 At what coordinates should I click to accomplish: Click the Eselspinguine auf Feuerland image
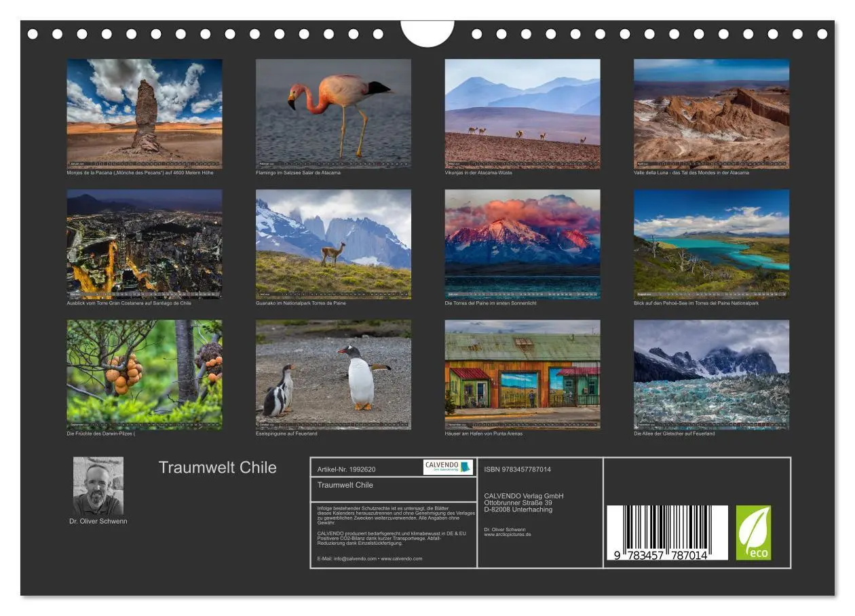tap(334, 374)
